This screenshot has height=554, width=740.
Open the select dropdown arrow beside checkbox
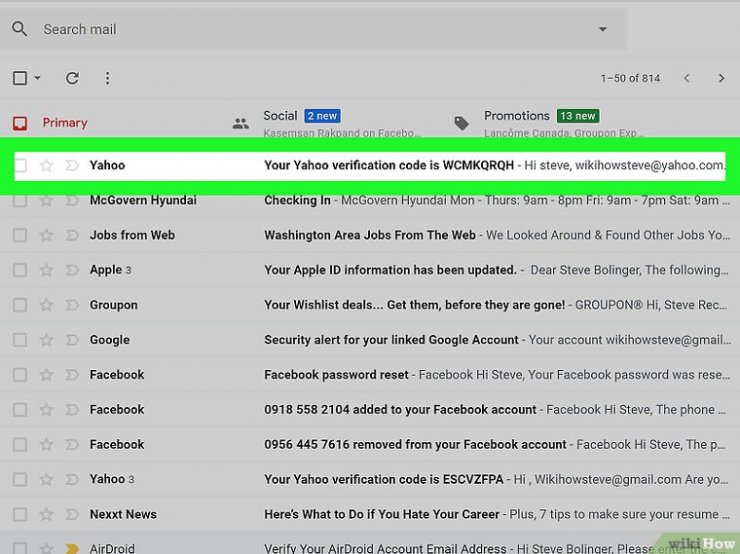[37, 78]
